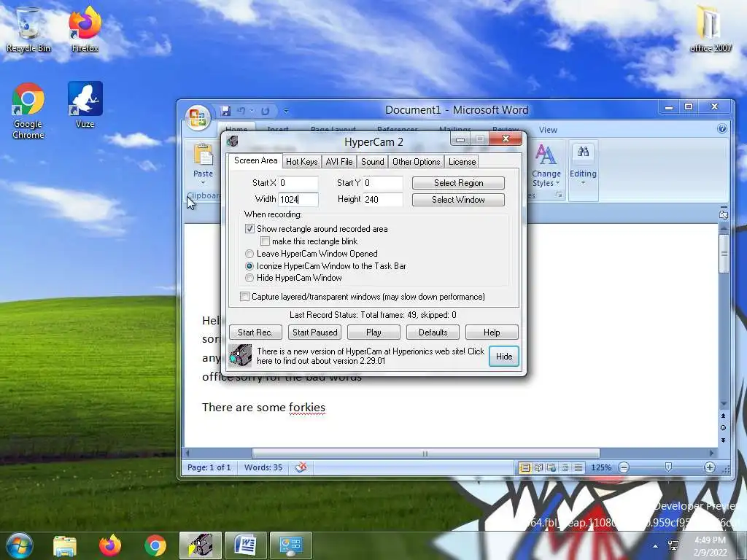This screenshot has height=560, width=747.
Task: Click the Start Paused button
Action: (315, 332)
